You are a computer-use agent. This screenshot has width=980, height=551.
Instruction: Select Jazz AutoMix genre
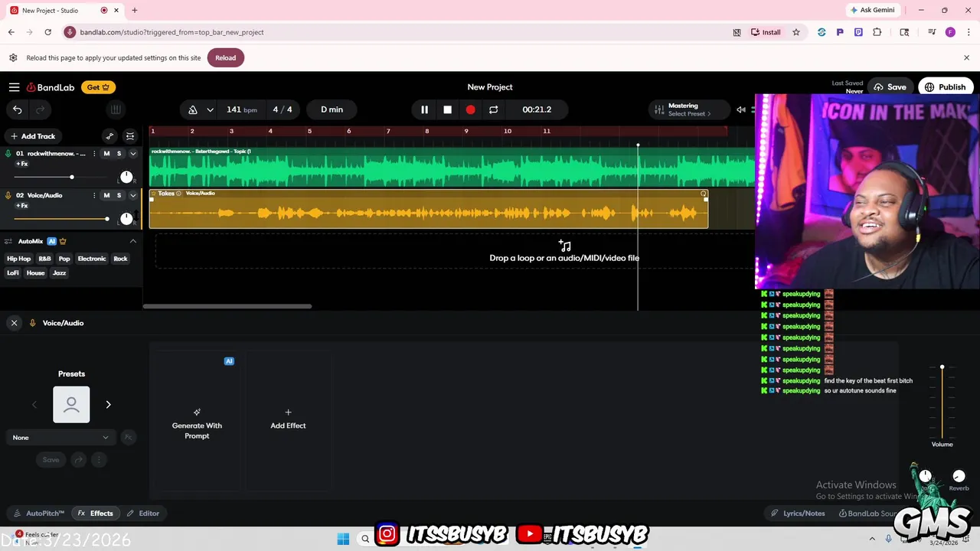coord(59,273)
